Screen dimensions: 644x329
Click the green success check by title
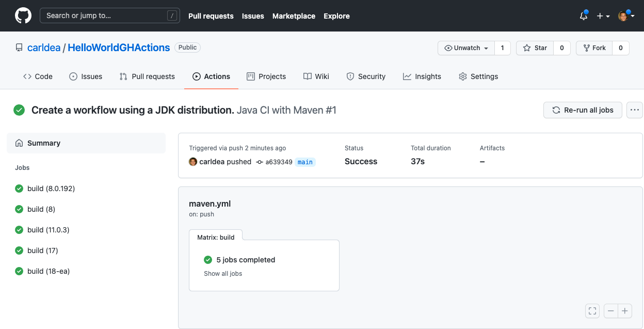[19, 110]
